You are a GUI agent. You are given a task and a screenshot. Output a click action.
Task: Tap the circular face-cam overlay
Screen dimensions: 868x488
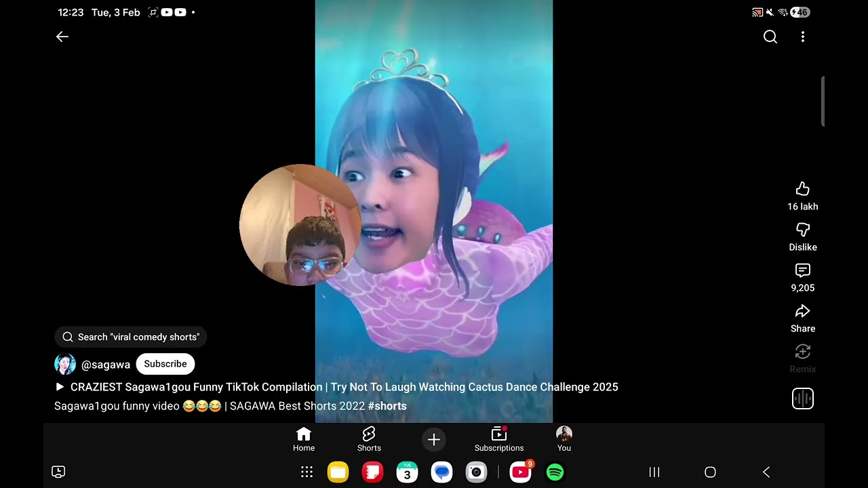pyautogui.click(x=300, y=224)
